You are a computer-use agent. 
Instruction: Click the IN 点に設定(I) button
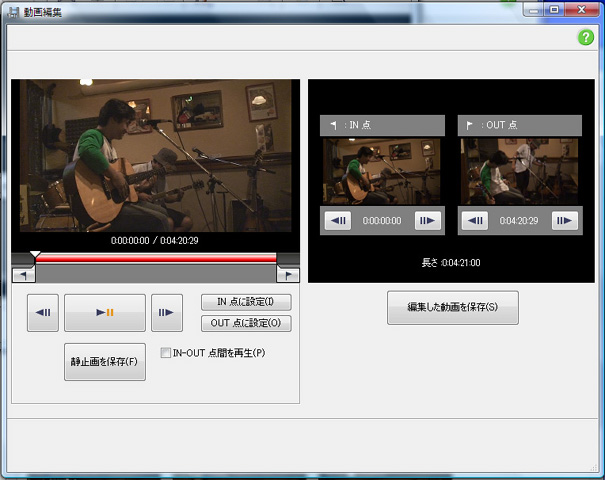tap(246, 302)
